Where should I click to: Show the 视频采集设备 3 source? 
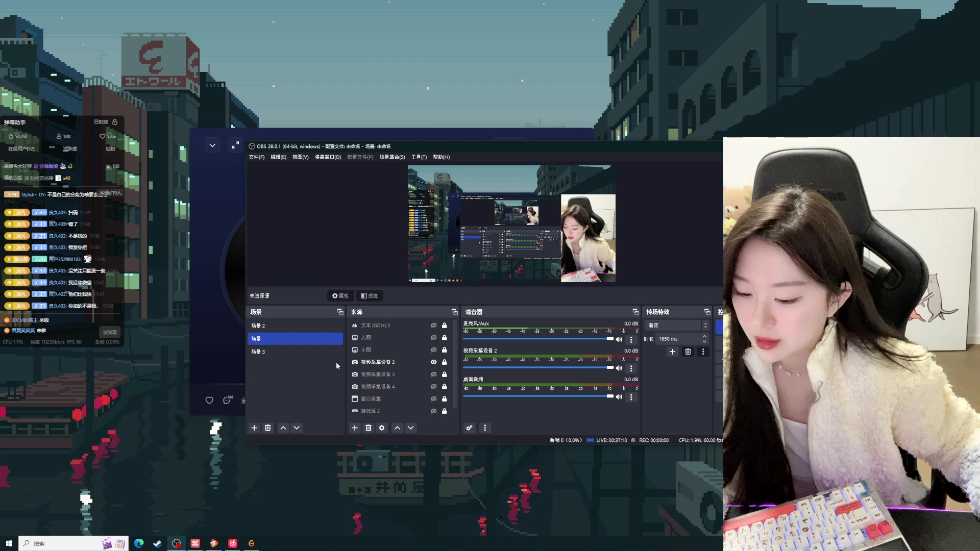tap(433, 374)
